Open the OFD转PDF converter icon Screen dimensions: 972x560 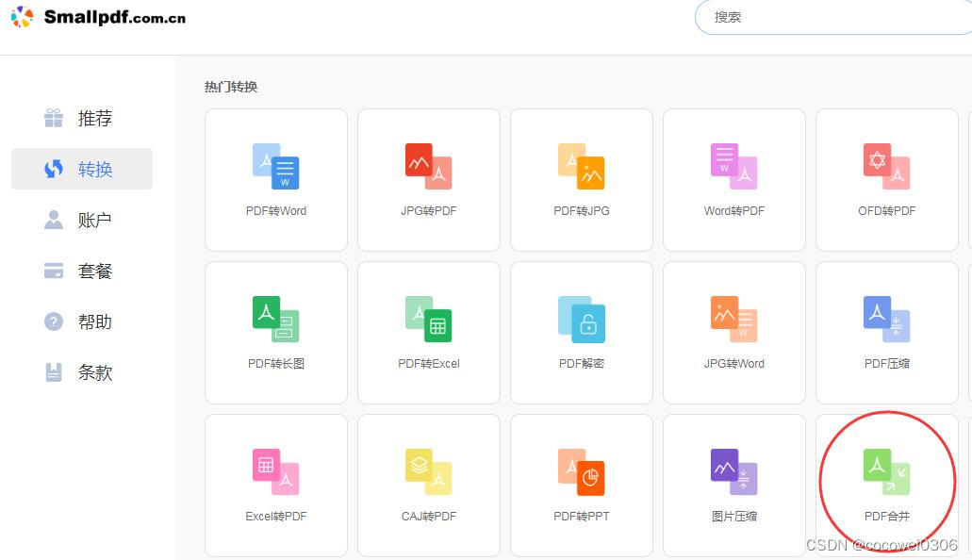click(886, 166)
